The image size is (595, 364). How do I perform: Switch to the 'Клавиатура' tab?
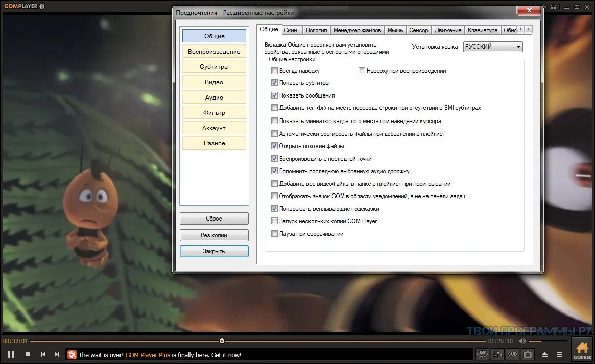pyautogui.click(x=482, y=30)
